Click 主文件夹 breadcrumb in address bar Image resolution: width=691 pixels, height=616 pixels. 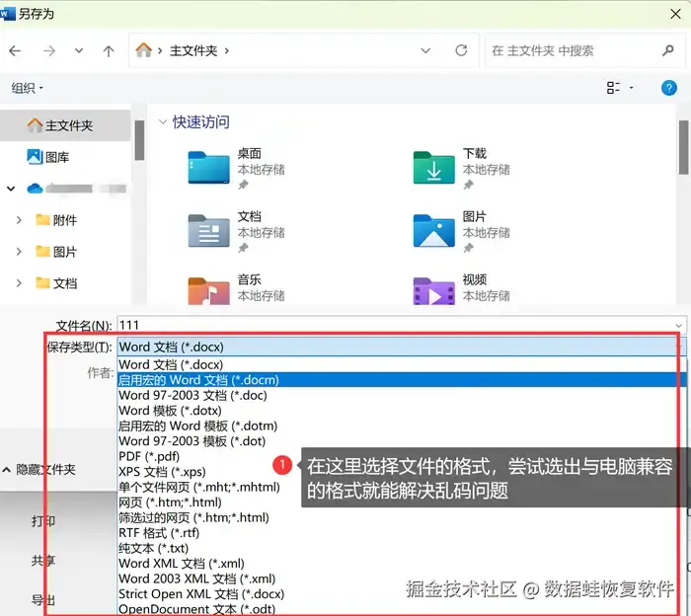[x=193, y=50]
